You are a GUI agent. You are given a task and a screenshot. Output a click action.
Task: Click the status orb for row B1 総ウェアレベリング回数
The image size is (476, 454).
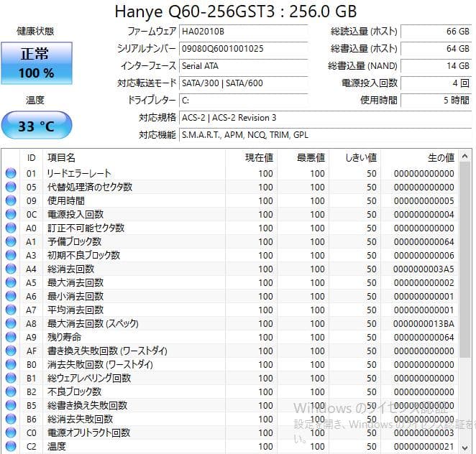(11, 378)
